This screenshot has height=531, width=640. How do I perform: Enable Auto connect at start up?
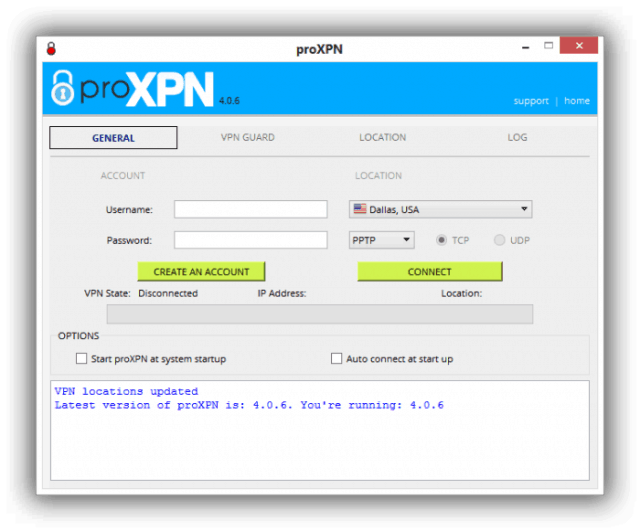[x=336, y=359]
